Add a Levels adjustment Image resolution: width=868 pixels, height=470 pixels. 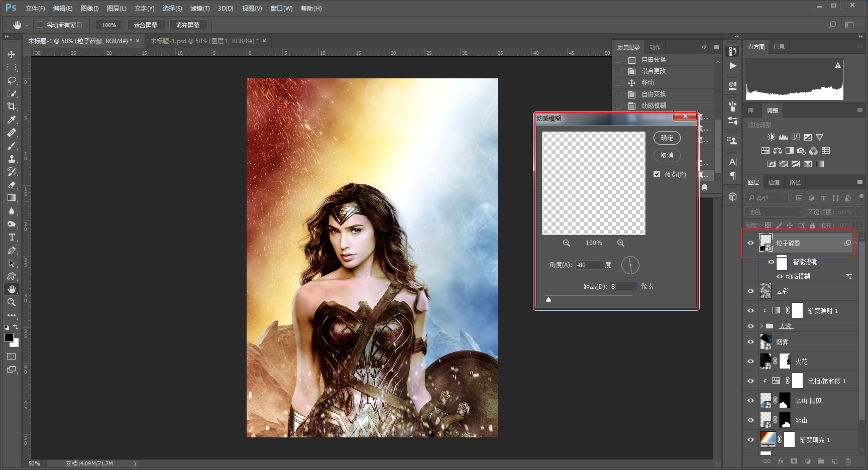click(784, 137)
